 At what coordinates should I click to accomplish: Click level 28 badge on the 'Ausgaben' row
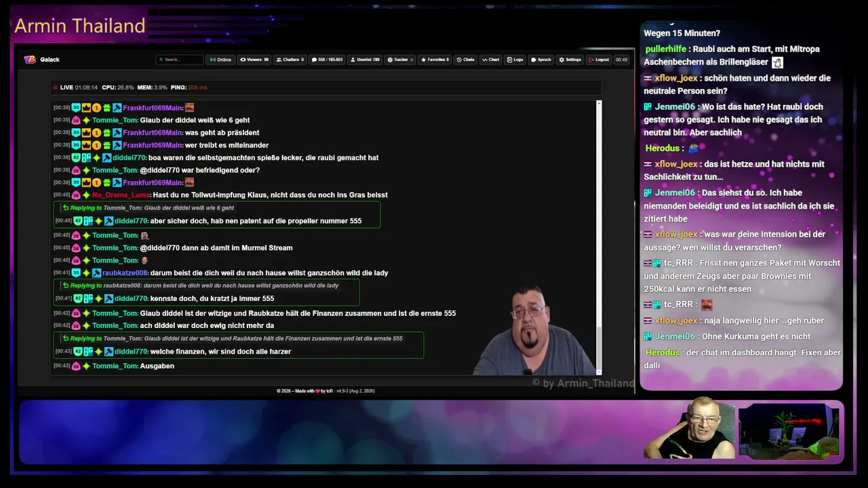tap(76, 366)
